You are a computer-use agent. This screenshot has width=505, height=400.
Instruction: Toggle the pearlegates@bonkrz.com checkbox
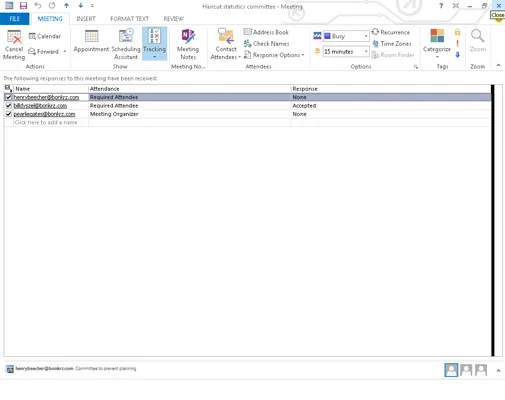[x=9, y=114]
